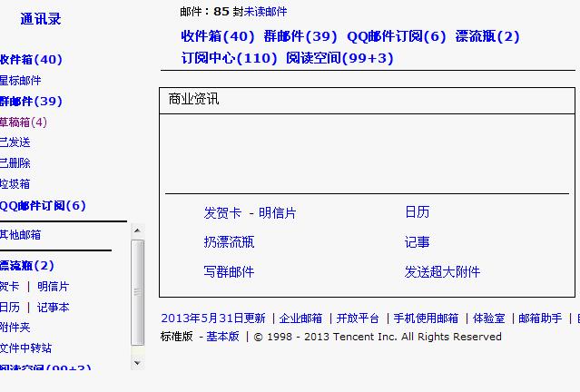
Task: Click the sidebar scrollbar down arrow
Action: pos(137,363)
